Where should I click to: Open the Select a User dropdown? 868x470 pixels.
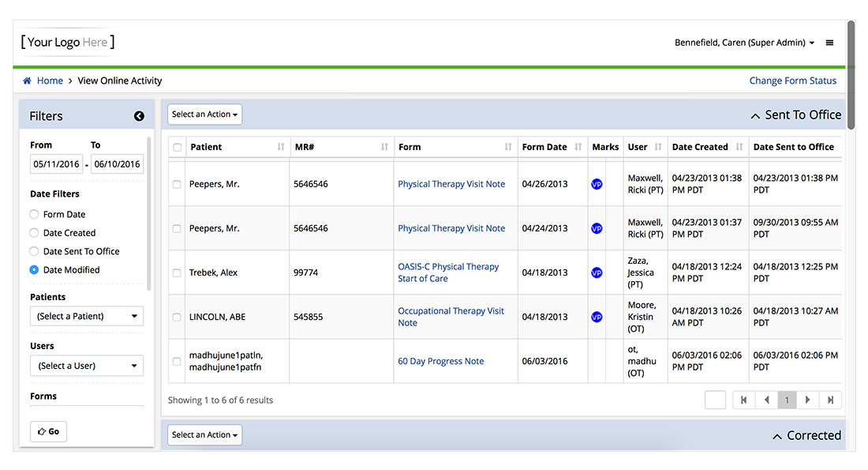point(87,366)
